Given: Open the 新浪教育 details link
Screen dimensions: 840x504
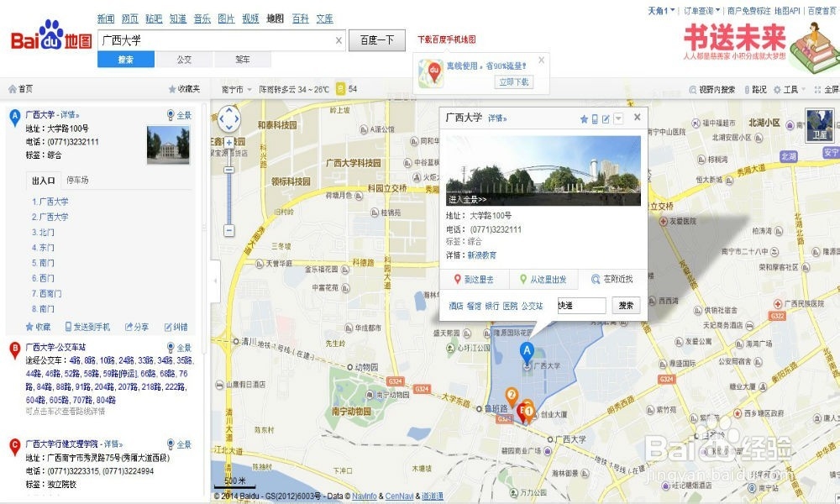Looking at the screenshot, I should (481, 255).
